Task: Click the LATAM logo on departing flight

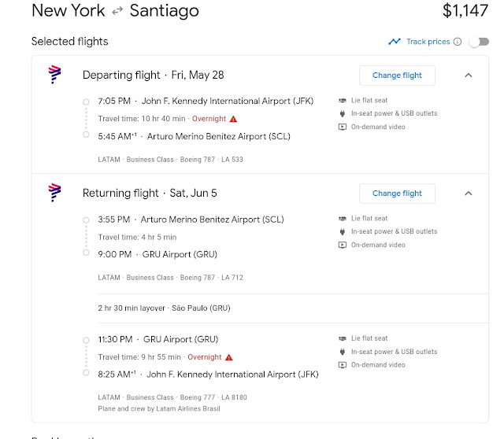Action: pyautogui.click(x=54, y=75)
